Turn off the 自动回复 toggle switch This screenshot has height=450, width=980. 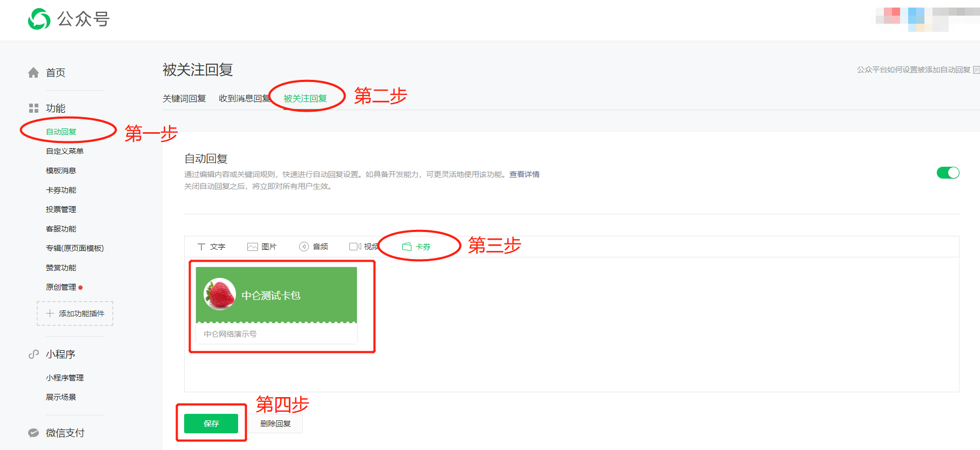(x=948, y=173)
